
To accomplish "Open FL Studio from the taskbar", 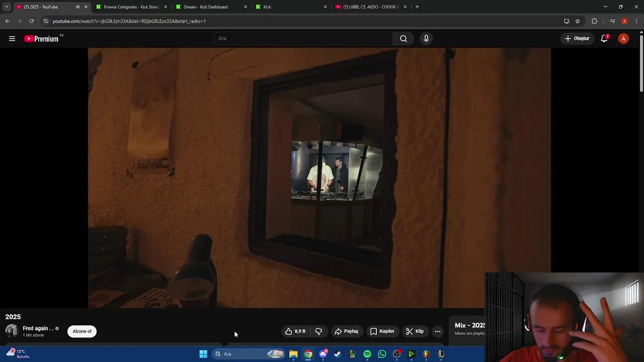I will pos(426,354).
